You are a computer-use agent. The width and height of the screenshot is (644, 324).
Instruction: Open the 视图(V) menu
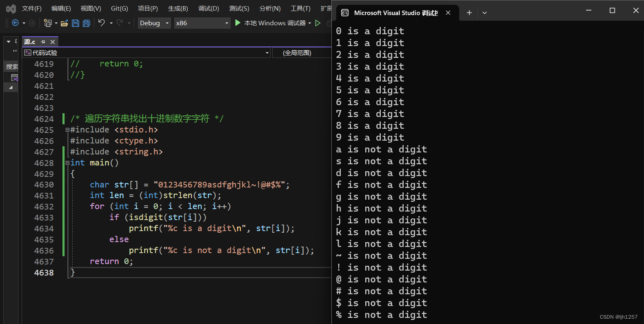click(x=91, y=9)
